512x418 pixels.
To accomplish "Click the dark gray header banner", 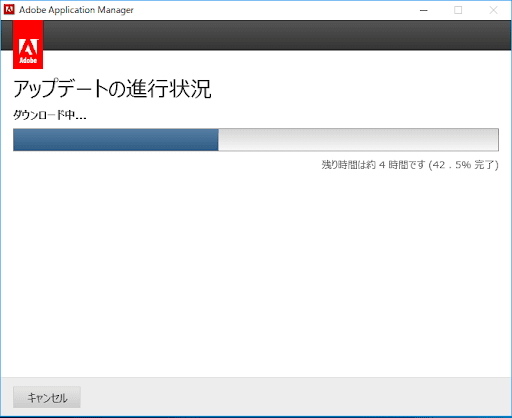I will pyautogui.click(x=277, y=35).
